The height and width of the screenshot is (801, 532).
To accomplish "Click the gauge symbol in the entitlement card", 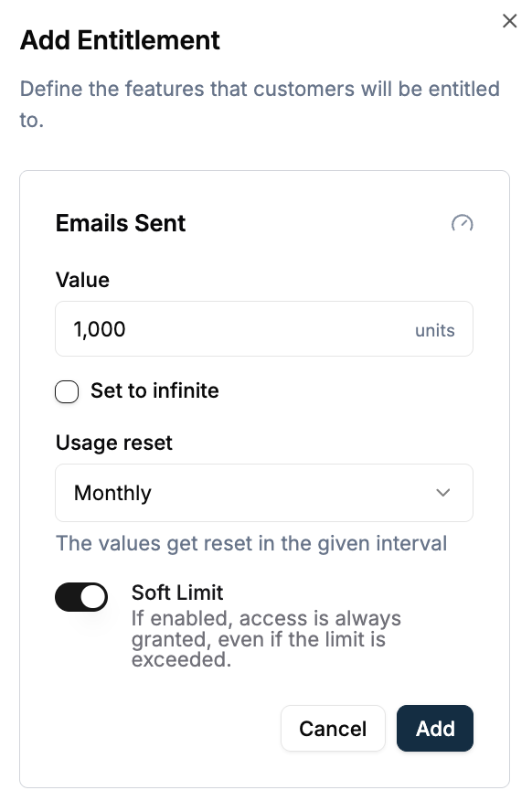I will 463,224.
